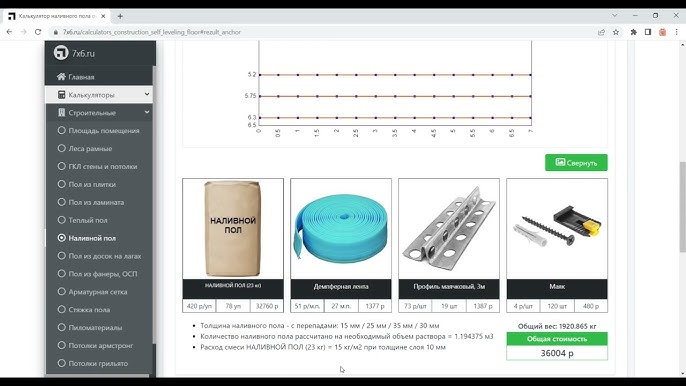686x386 pixels.
Task: Open the browser profile avatar icon
Action: pos(662,32)
